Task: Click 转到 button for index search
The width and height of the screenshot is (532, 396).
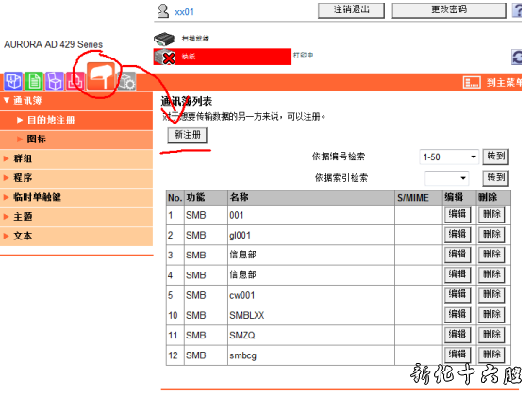Action: tap(496, 178)
